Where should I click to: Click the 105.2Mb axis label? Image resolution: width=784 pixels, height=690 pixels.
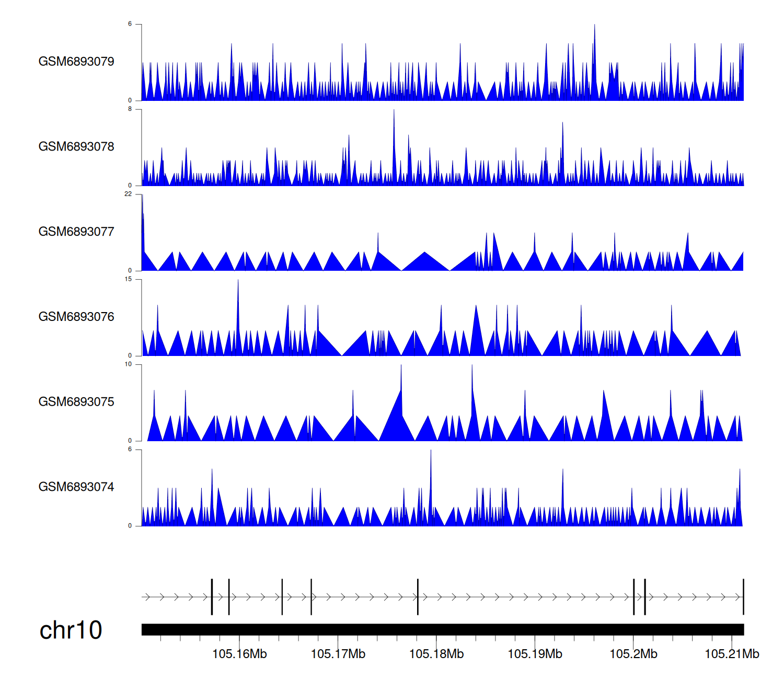point(633,654)
